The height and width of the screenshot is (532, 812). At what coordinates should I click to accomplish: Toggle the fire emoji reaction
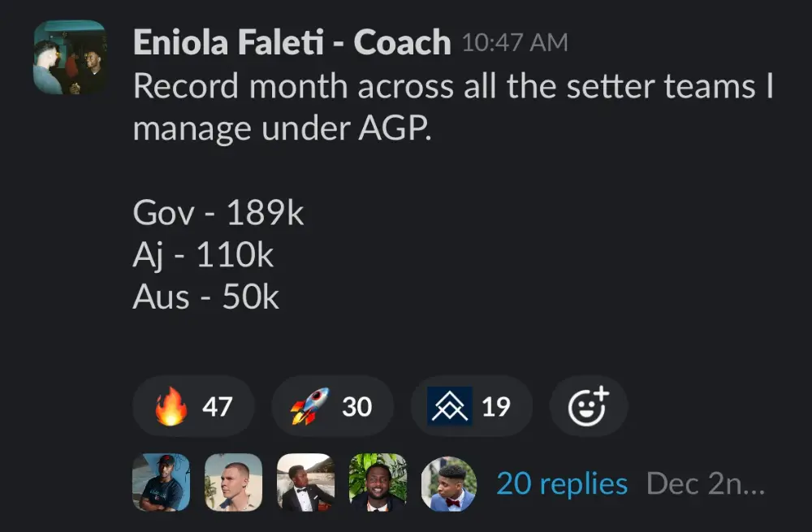[193, 406]
